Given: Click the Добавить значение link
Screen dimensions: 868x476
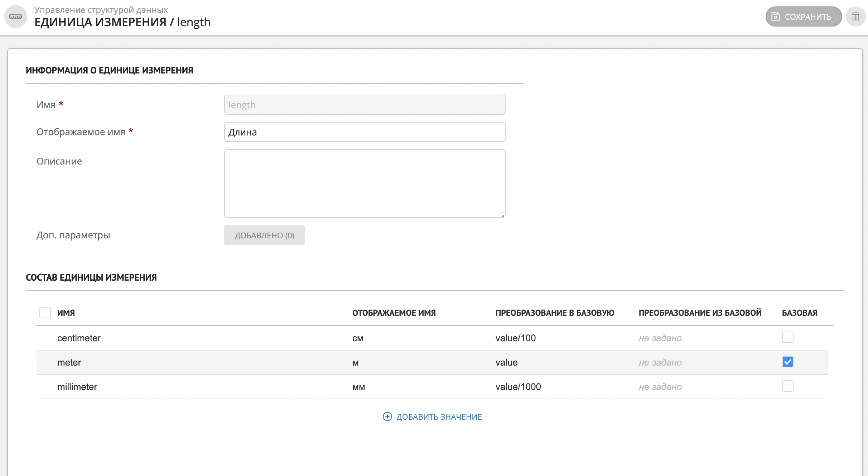Looking at the screenshot, I should coord(439,417).
